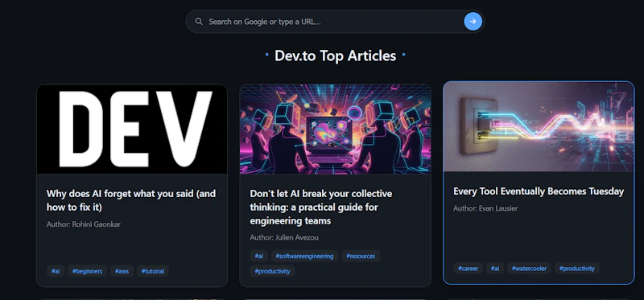
Task: Click author name Julien Avezou
Action: click(296, 237)
